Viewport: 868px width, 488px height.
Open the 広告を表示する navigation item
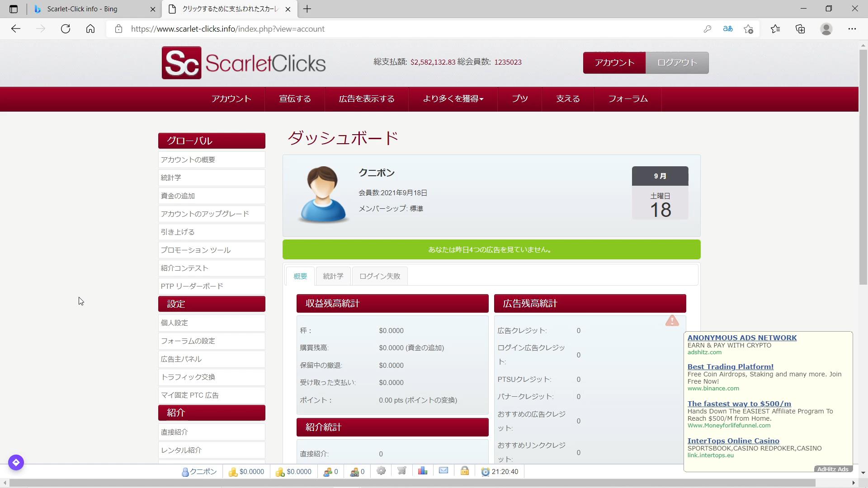click(367, 99)
